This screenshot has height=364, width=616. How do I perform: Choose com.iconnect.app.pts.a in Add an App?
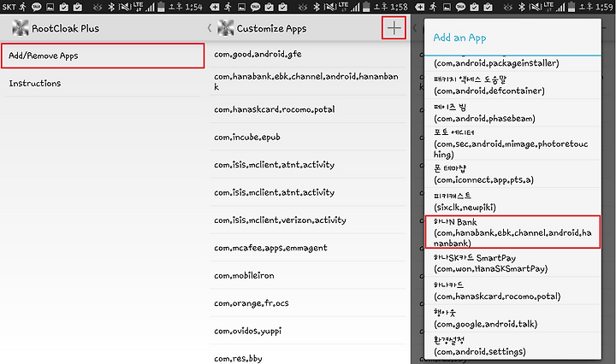[x=512, y=174]
